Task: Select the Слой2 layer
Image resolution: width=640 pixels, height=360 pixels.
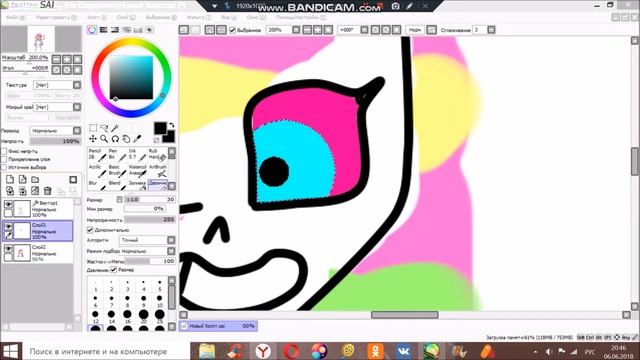Action: [38, 253]
